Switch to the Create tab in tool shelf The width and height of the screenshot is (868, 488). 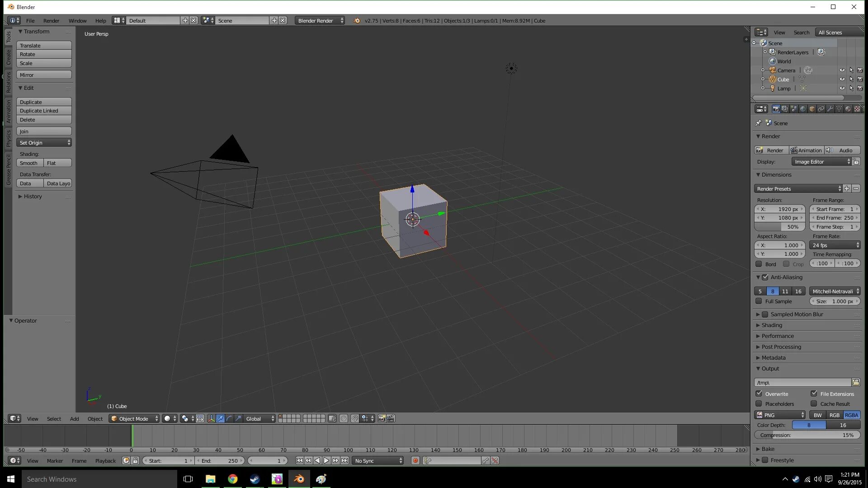coord(8,57)
